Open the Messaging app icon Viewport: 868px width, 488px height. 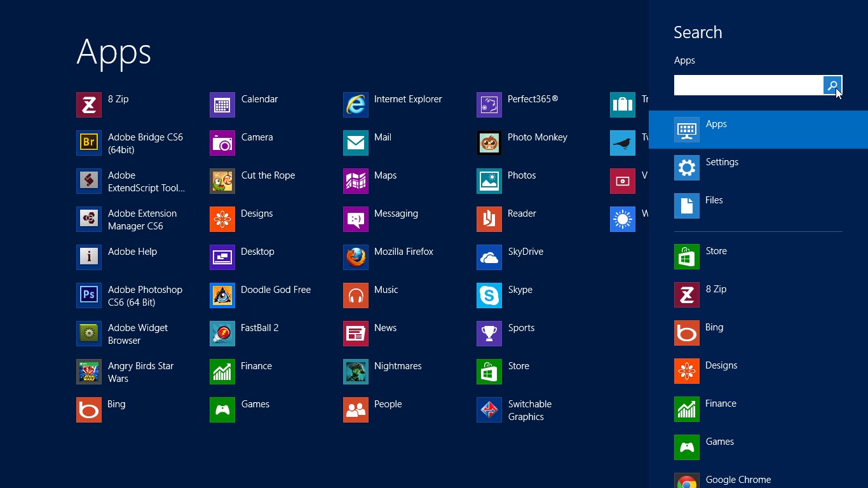356,219
